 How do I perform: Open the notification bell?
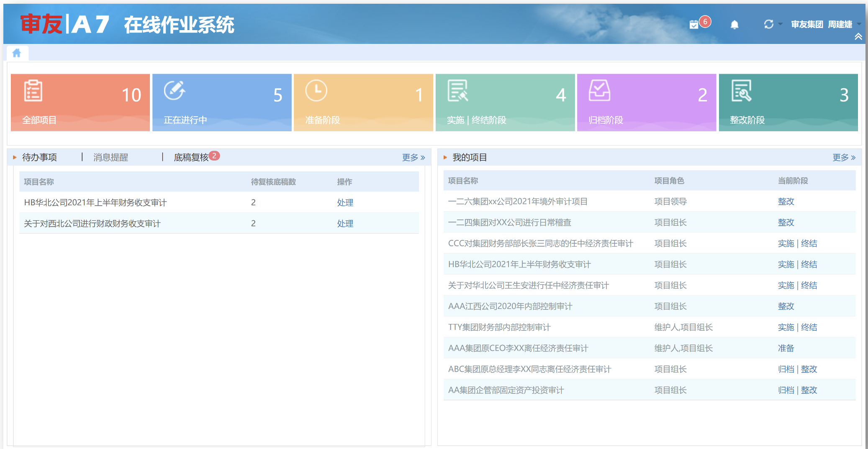734,25
